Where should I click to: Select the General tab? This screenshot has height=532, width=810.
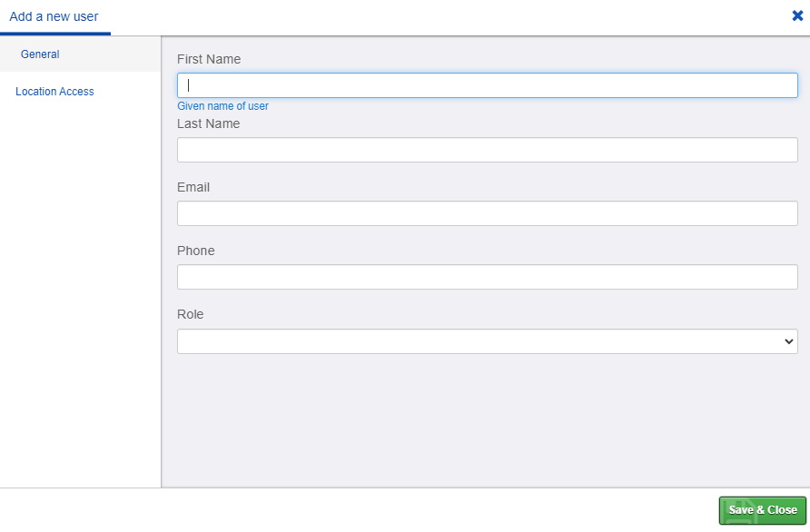(x=40, y=54)
